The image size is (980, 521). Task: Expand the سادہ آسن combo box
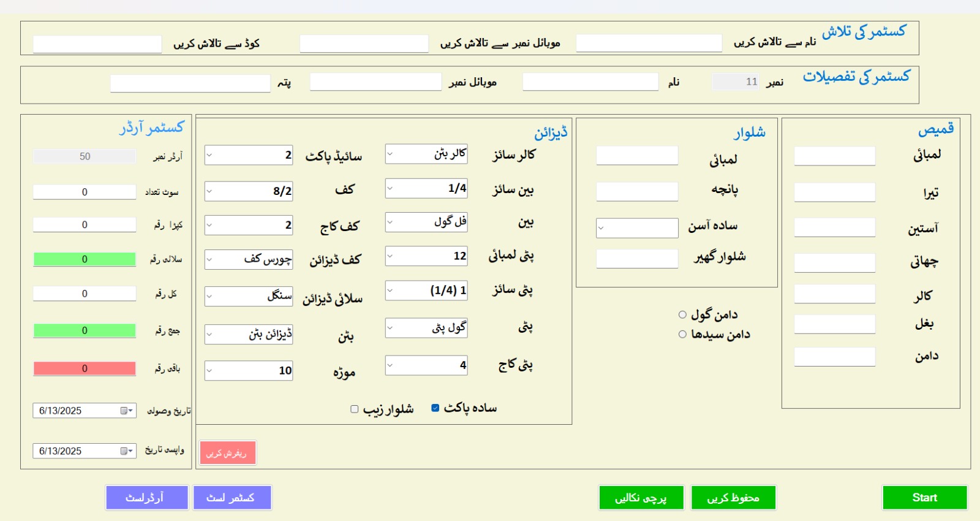point(601,228)
